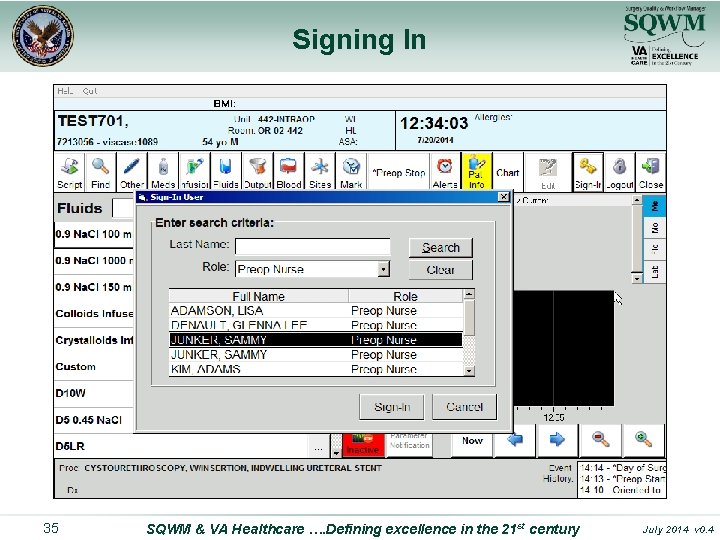Select 0.9 NaCl 100 fluid entry
The image size is (720, 540).
pos(94,234)
